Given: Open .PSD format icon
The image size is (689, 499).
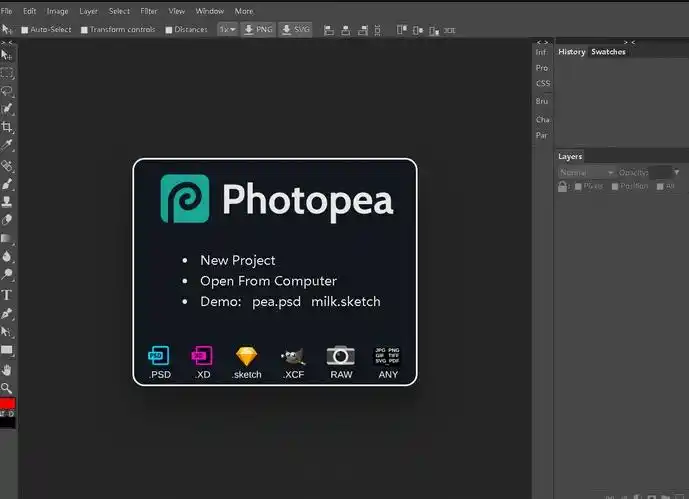Looking at the screenshot, I should pyautogui.click(x=159, y=362).
